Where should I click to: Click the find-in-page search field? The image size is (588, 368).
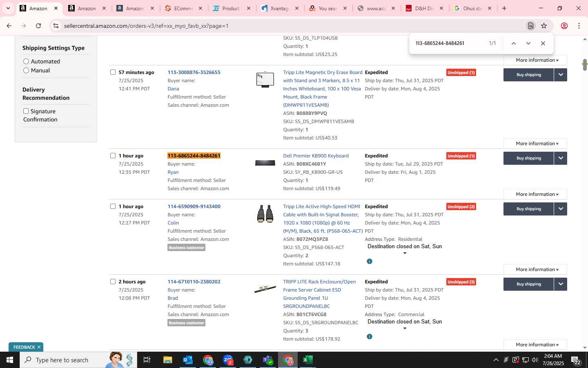(449, 43)
